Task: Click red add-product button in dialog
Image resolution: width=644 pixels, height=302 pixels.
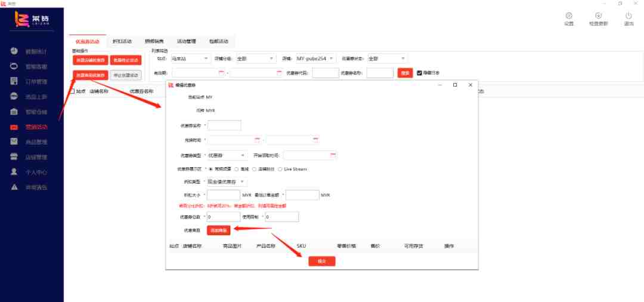Action: (x=218, y=230)
